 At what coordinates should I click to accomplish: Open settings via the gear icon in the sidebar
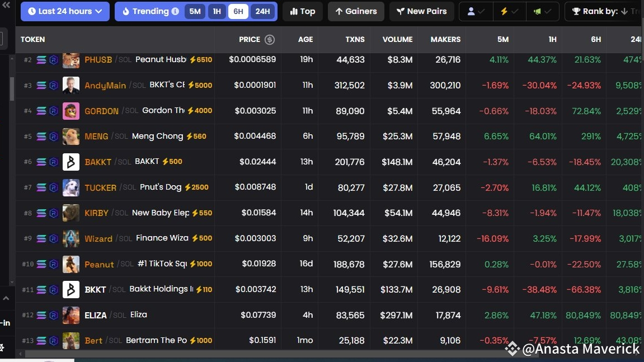[2, 347]
